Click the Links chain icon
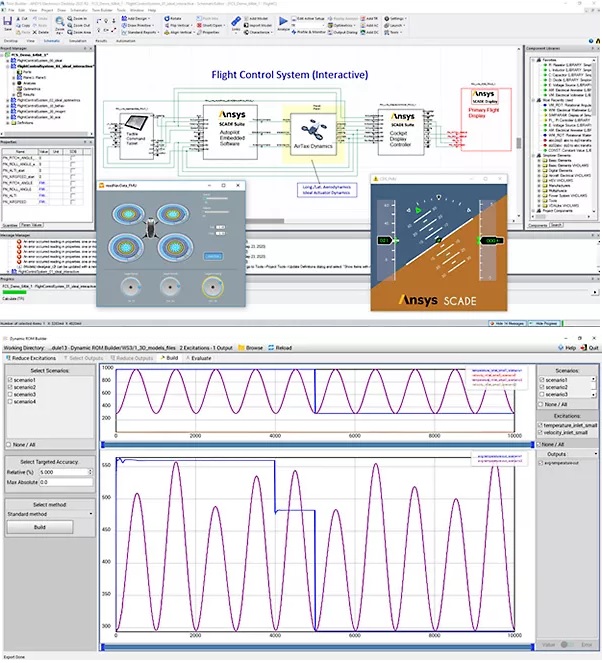 click(236, 21)
